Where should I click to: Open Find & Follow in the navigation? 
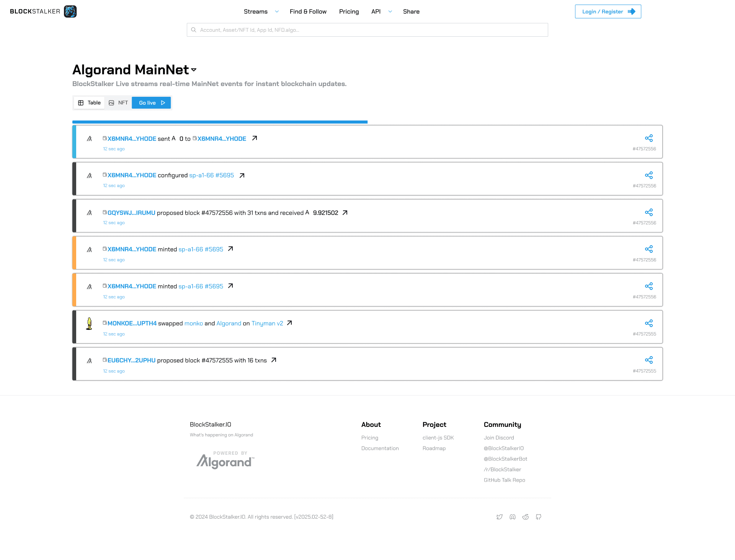point(308,11)
